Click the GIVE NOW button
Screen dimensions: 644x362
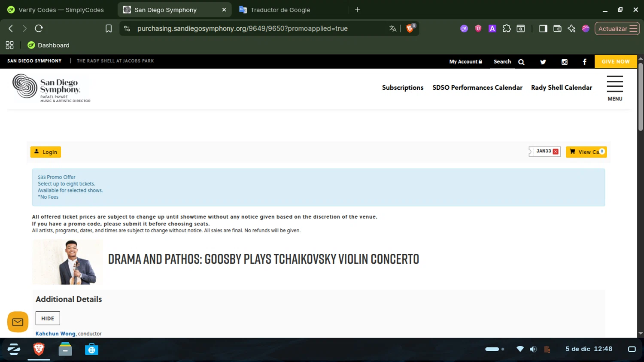pyautogui.click(x=616, y=61)
